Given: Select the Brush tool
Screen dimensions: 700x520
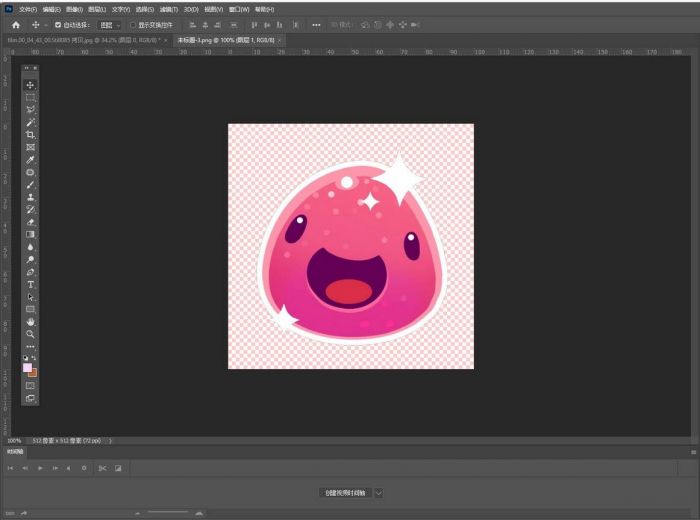Looking at the screenshot, I should point(30,185).
